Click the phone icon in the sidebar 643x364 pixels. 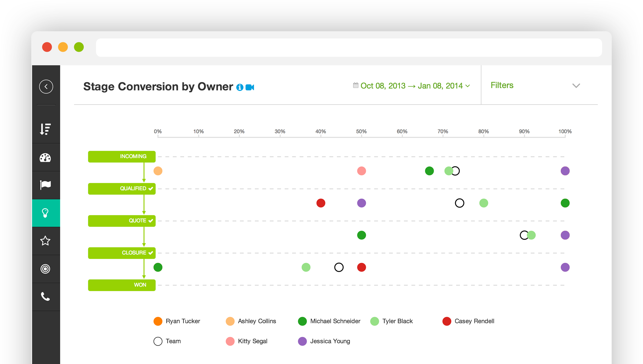(x=45, y=295)
